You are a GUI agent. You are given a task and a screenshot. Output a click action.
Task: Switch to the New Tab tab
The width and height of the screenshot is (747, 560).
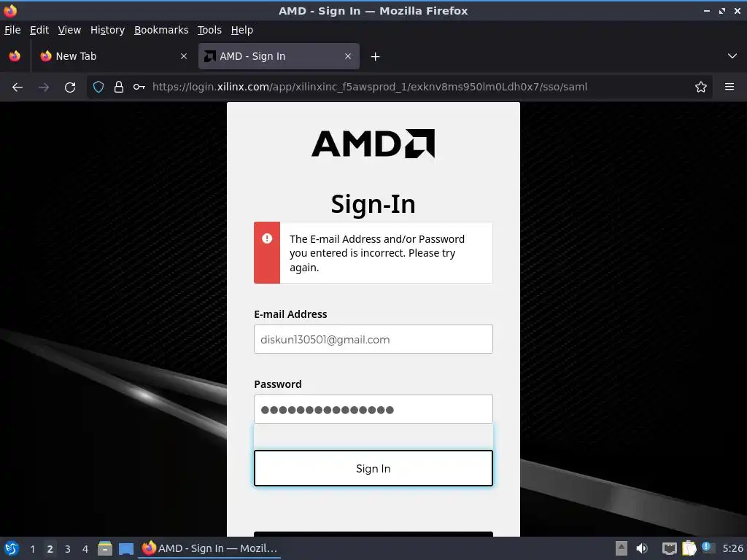(x=113, y=56)
